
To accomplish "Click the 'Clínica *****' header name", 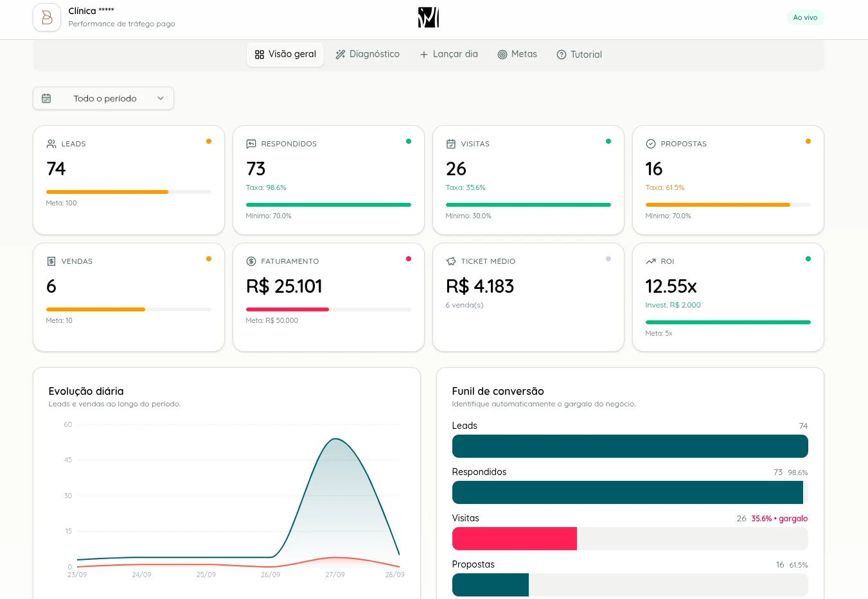I will [91, 11].
